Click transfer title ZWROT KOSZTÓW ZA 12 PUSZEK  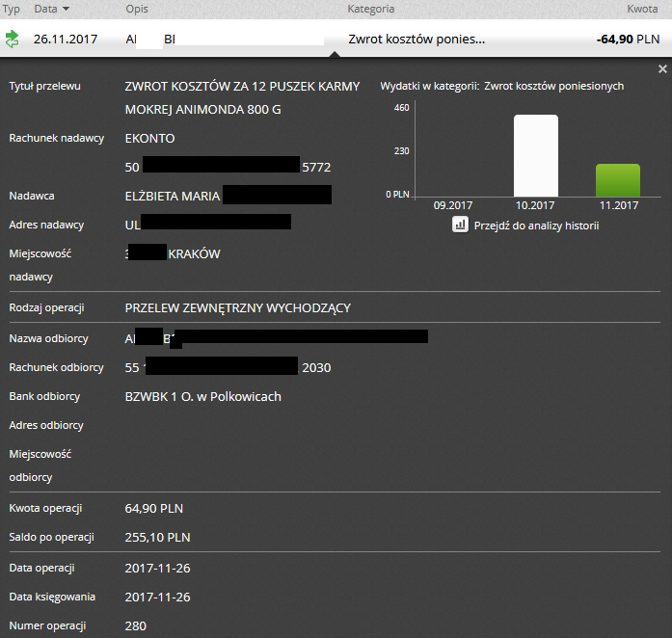(242, 86)
